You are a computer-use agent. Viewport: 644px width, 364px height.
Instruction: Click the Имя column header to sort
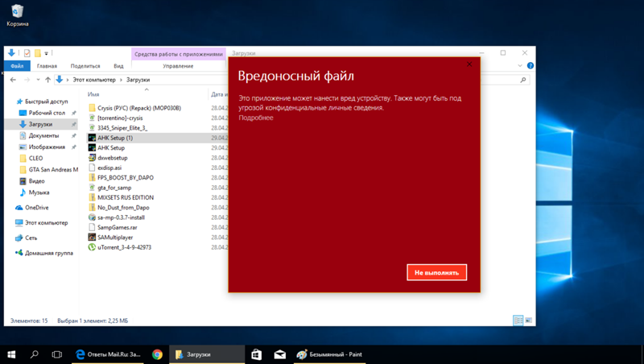click(94, 94)
